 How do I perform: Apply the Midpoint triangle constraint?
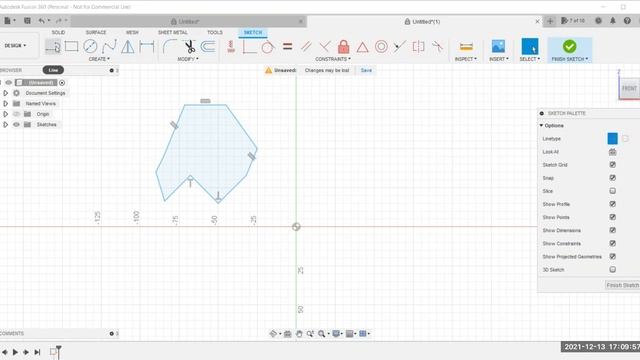coord(362,47)
